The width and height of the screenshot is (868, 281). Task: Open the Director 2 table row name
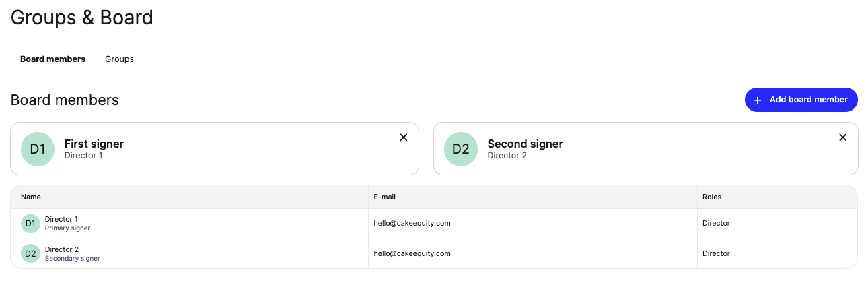(x=61, y=249)
